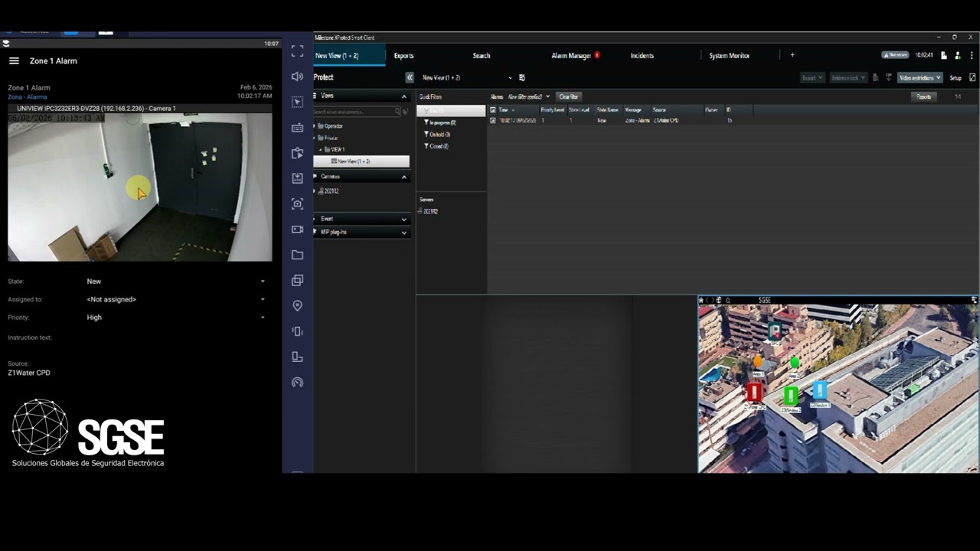Select On hold quick filter
Image resolution: width=980 pixels, height=551 pixels.
(437, 135)
